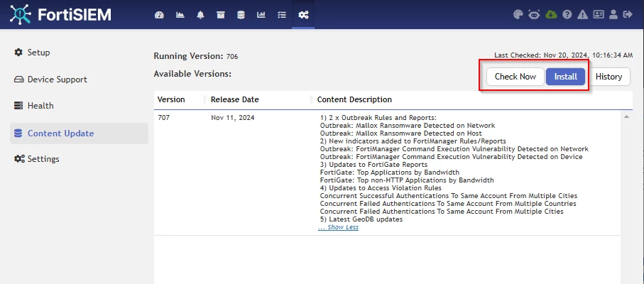Viewport: 644px width, 284px height.
Task: Click 'Outbreak: Mallox Ransomware Detected on Network'
Action: tap(408, 126)
